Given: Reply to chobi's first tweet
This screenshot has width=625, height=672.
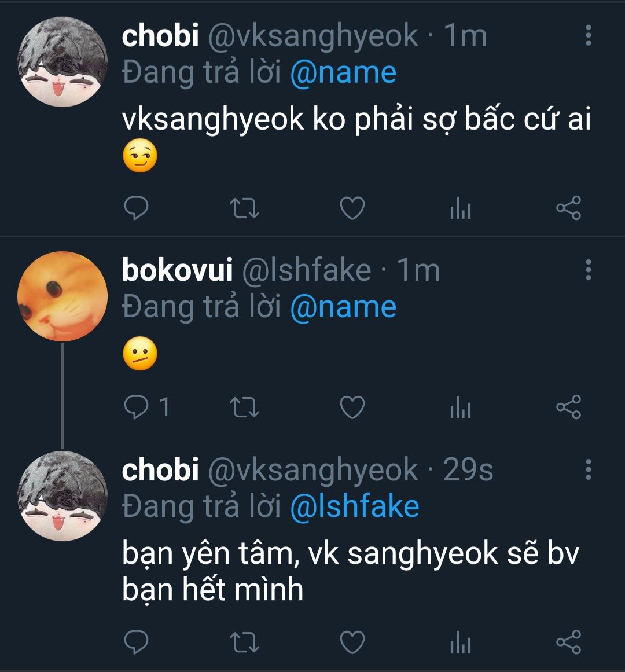Looking at the screenshot, I should tap(137, 208).
